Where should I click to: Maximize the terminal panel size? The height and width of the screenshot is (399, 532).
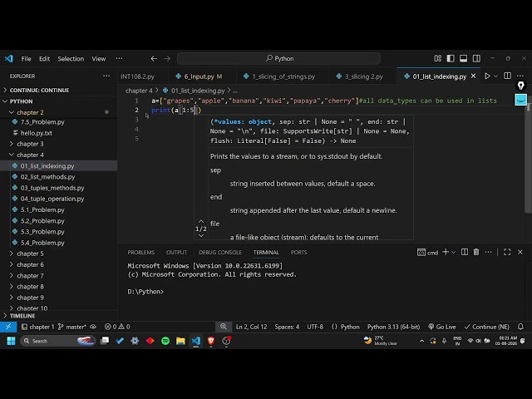[507, 252]
